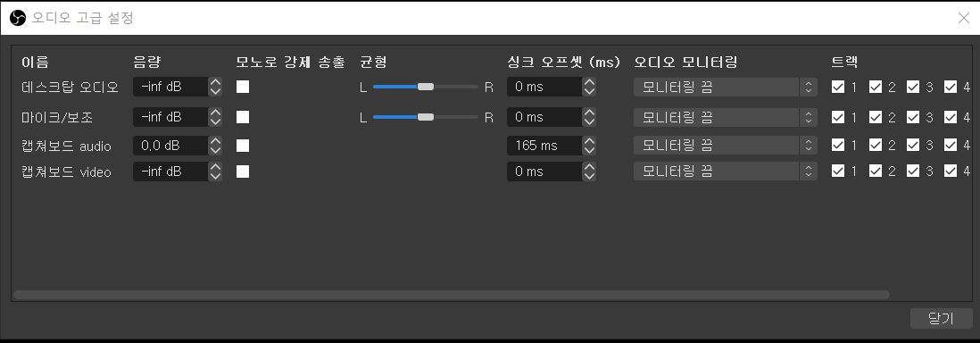Click the 음량 field of 캡쳐보드 video
The height and width of the screenshot is (343, 980).
click(170, 171)
